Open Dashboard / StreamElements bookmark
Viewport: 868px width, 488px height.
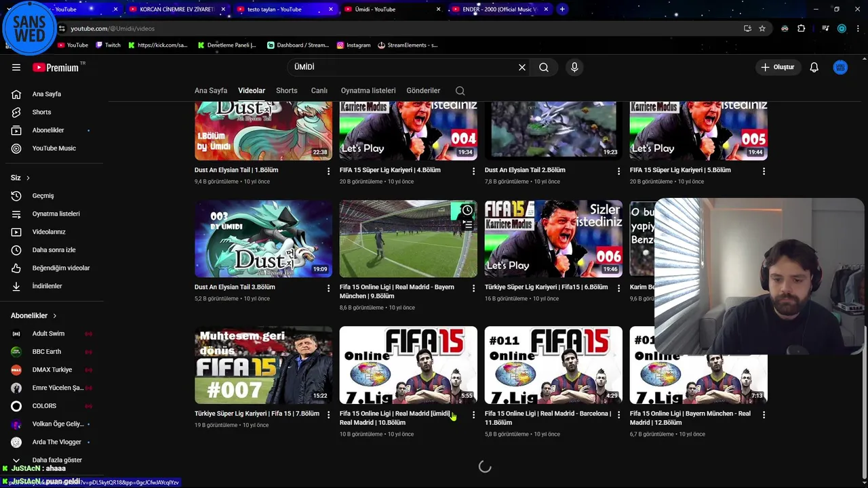(298, 45)
